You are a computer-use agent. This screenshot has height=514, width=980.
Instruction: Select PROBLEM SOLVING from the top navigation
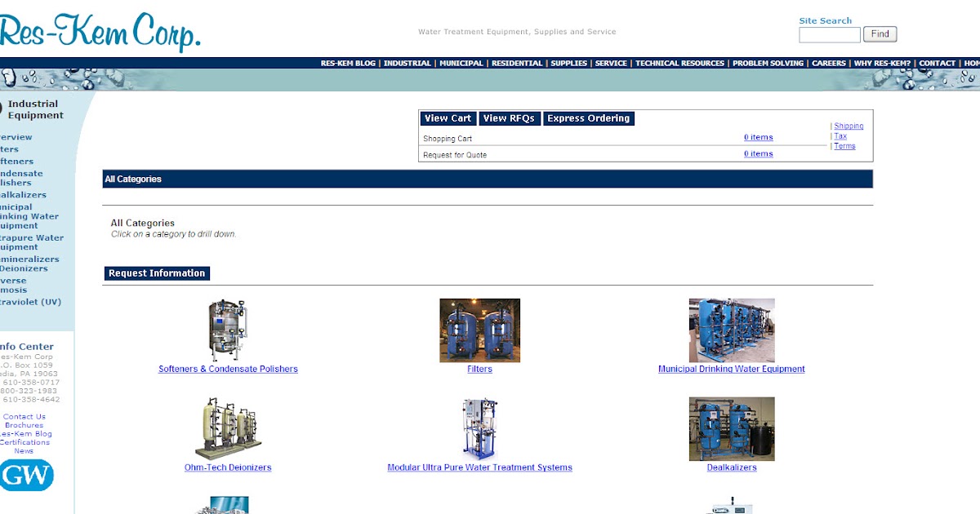[x=768, y=63]
